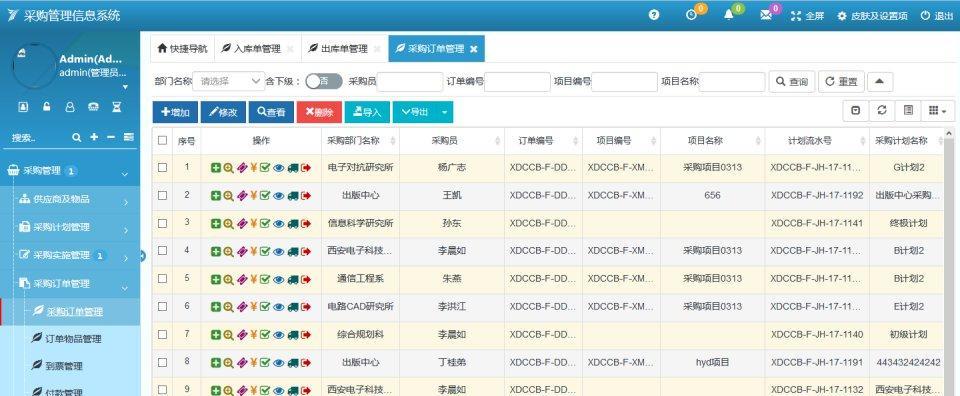
Task: Sort by 采购部门名称 column header
Action: tap(360, 140)
